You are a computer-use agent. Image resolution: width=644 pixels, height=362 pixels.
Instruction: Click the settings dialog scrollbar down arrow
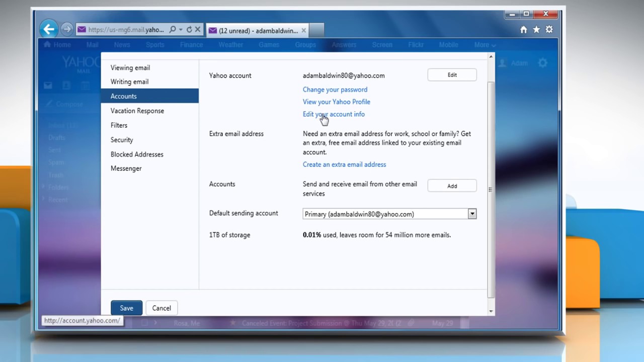(x=491, y=311)
